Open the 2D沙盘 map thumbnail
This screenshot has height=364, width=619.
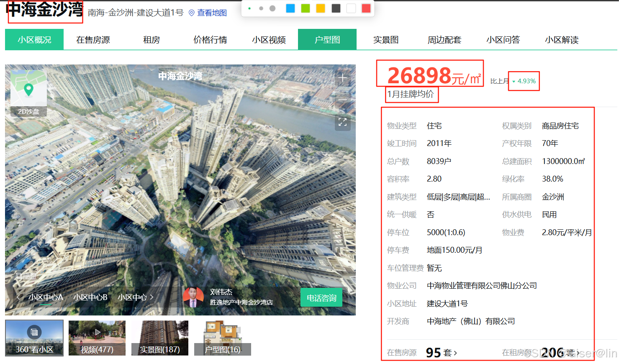click(x=28, y=93)
